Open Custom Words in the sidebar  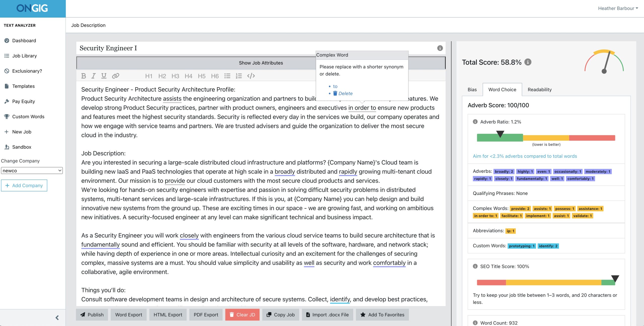(x=28, y=117)
